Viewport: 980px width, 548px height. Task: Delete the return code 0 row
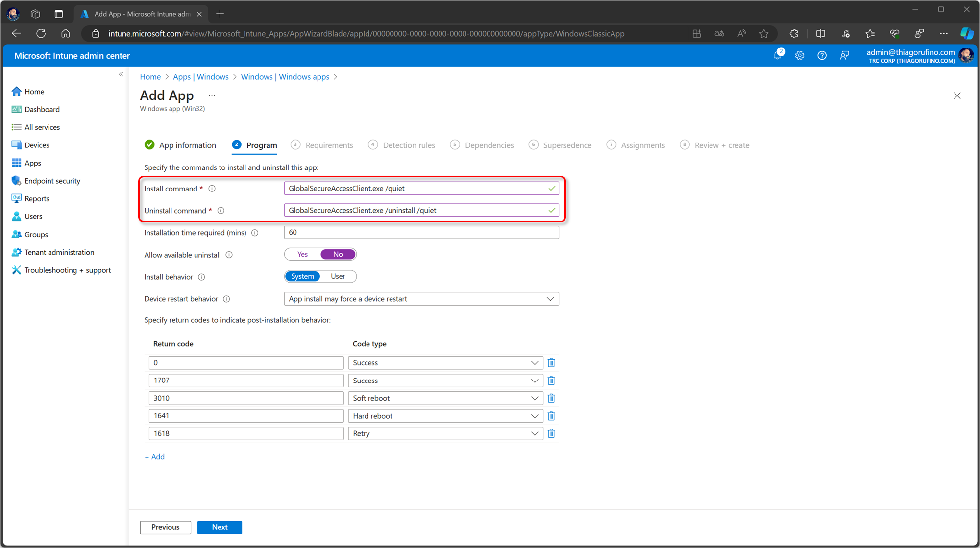point(551,363)
